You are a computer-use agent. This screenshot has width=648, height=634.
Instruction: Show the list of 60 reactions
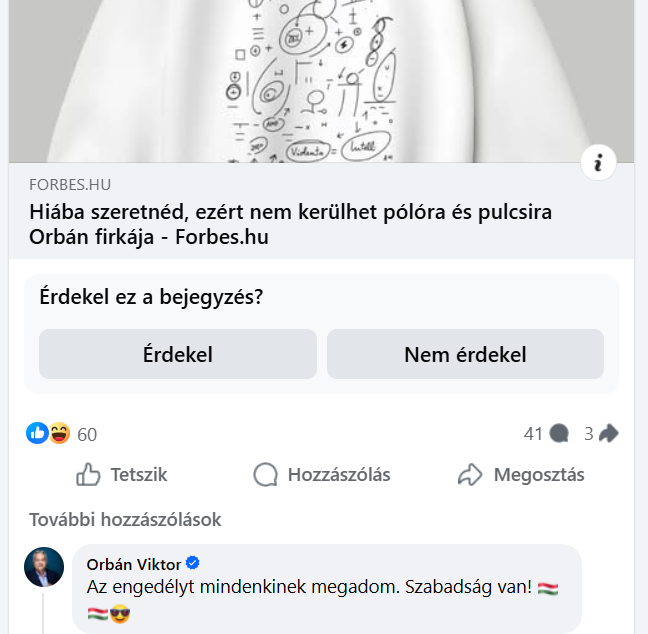(87, 434)
